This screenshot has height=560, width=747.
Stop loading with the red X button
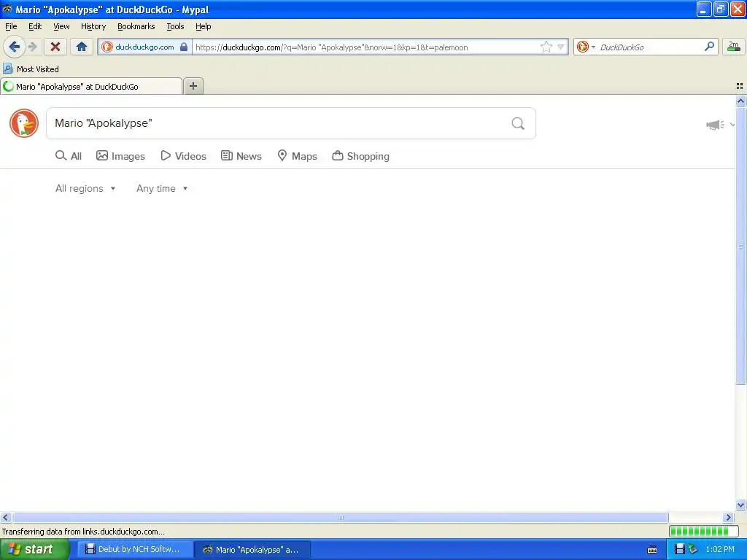coord(55,47)
